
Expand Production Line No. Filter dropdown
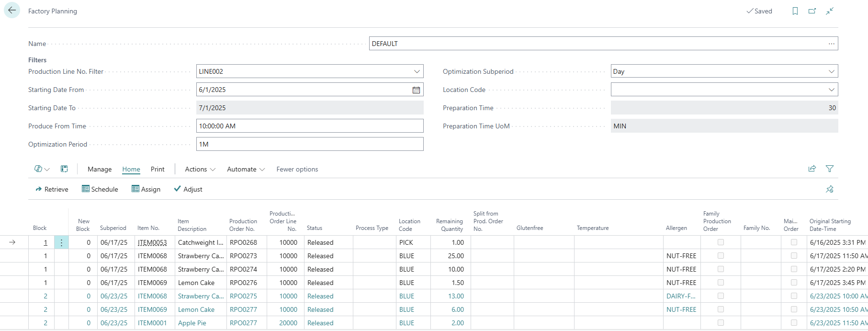tap(417, 71)
